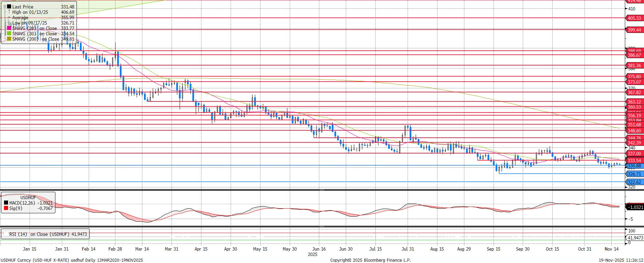644x263 pixels.
Task: Click the magenta SMAVG (20) swatch
Action: click(9, 28)
